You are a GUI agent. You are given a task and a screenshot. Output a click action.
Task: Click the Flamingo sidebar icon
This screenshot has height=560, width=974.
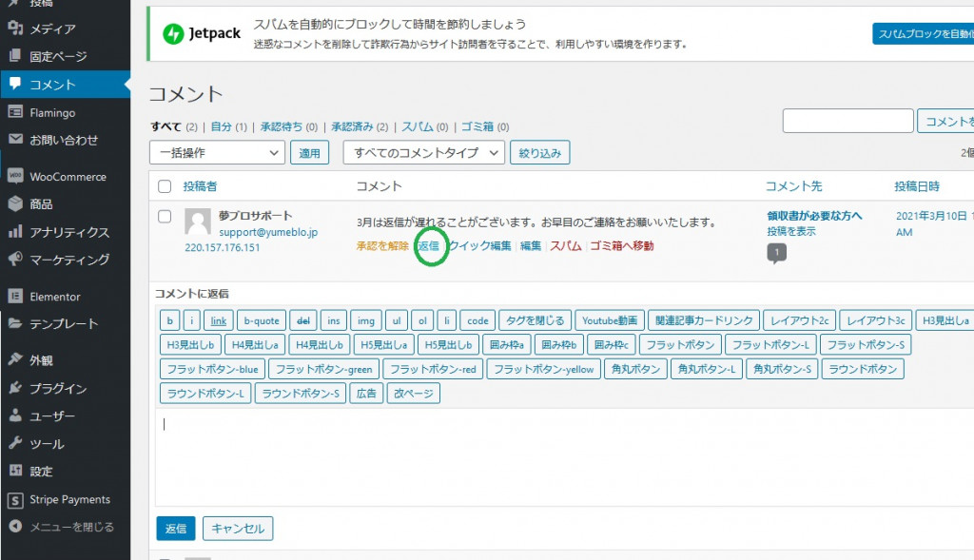point(15,112)
